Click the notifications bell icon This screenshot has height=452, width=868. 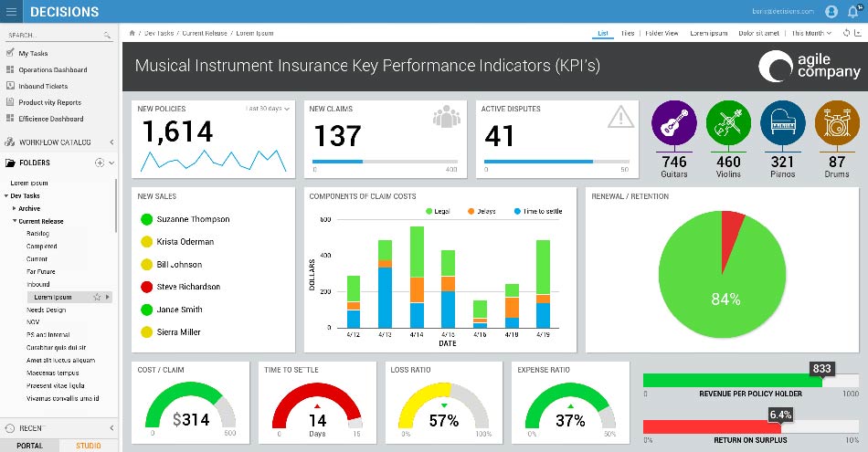(x=853, y=12)
